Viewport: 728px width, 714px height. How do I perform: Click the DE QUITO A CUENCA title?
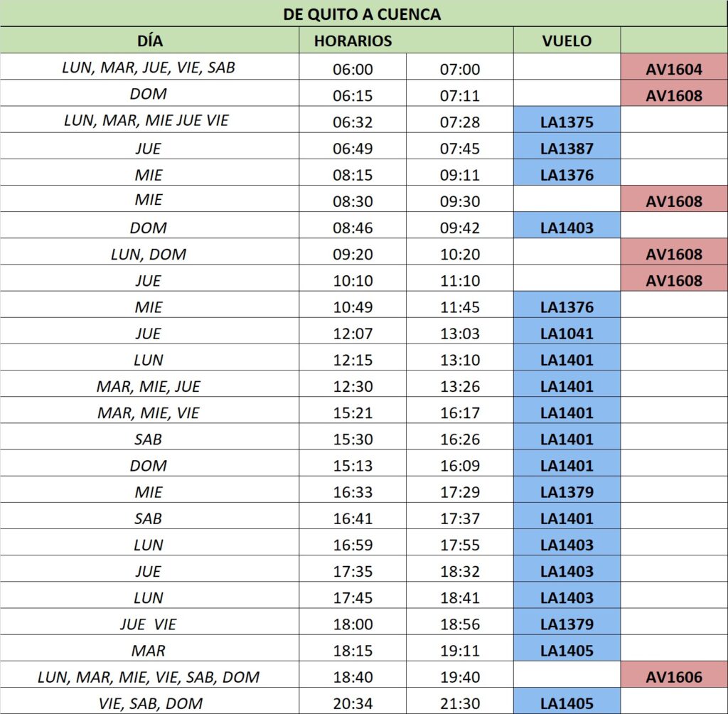pos(361,14)
